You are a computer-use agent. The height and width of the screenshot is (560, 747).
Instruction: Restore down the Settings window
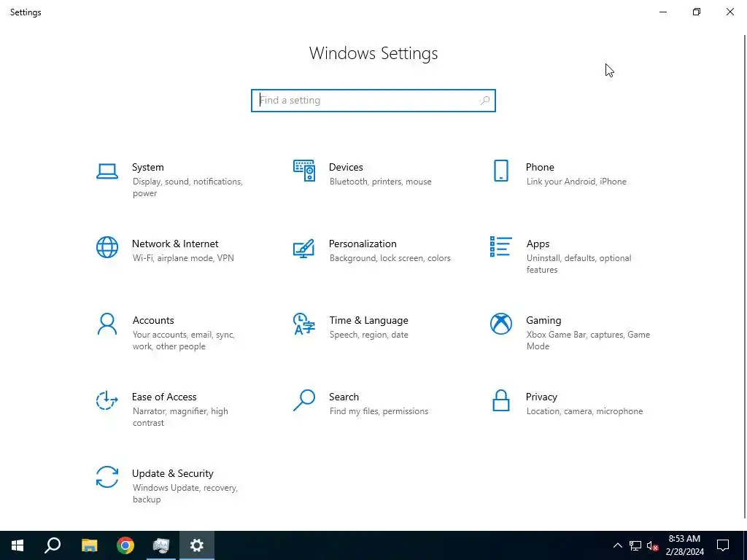coord(697,12)
